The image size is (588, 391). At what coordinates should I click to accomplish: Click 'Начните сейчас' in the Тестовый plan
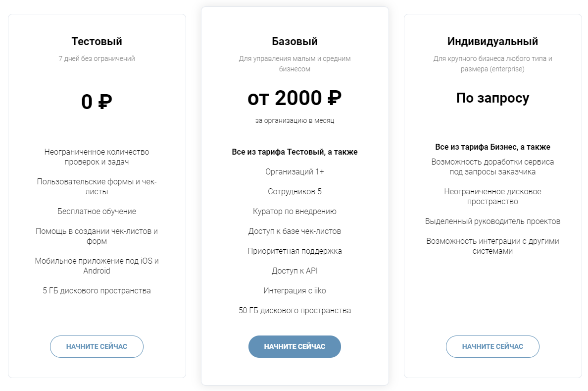tap(97, 346)
